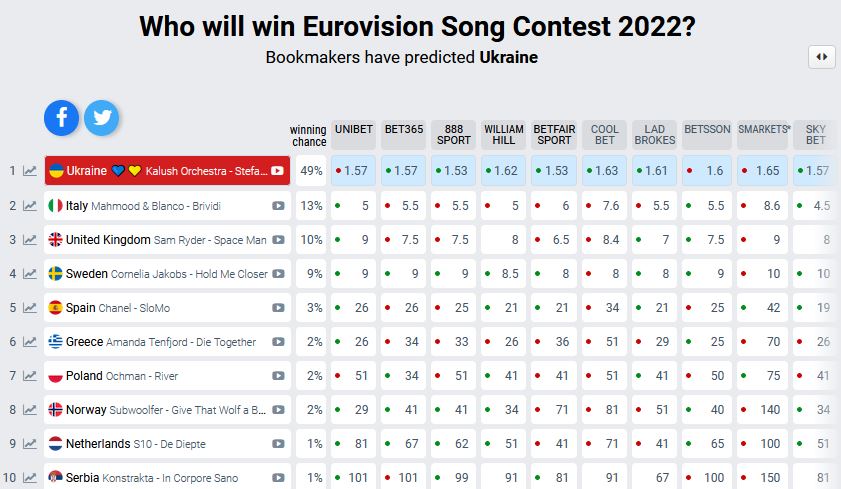Image resolution: width=841 pixels, height=489 pixels.
Task: Expand table width with arrows button
Action: [821, 57]
